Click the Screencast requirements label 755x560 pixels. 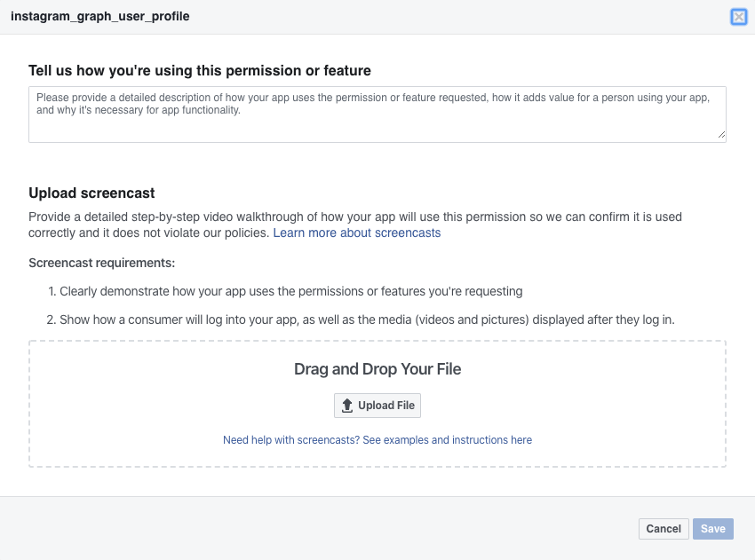(101, 264)
